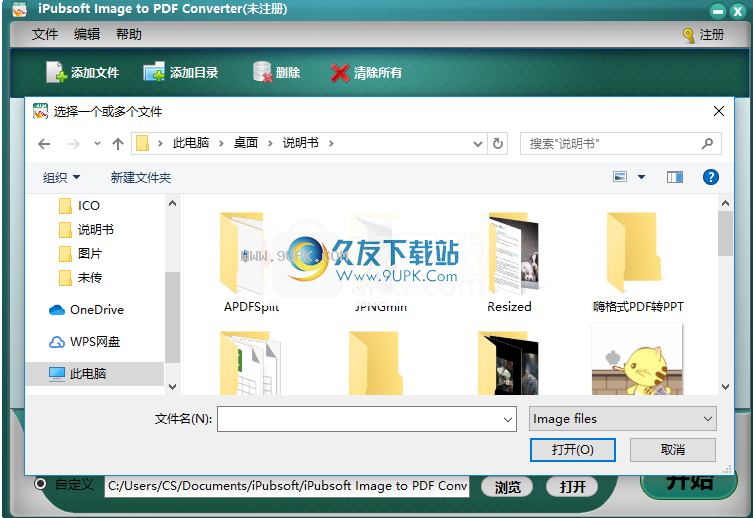Open the 文件 menu
Image resolution: width=753 pixels, height=518 pixels.
click(x=45, y=34)
